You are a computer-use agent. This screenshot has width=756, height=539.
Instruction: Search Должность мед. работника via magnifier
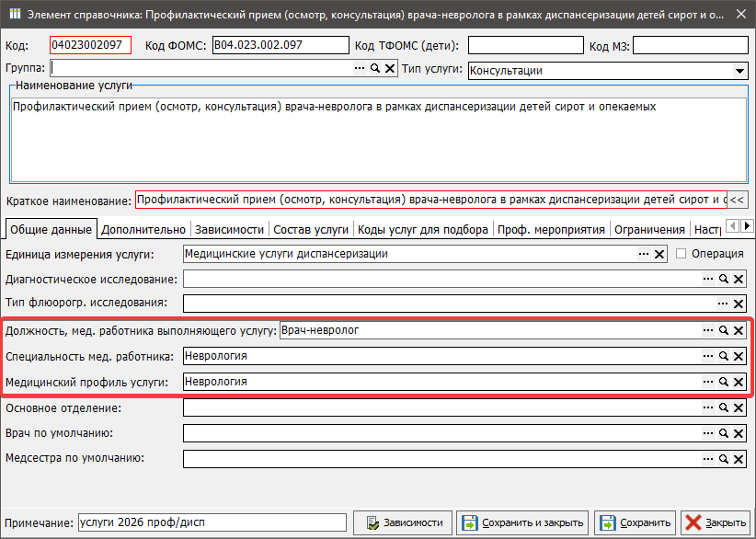723,330
